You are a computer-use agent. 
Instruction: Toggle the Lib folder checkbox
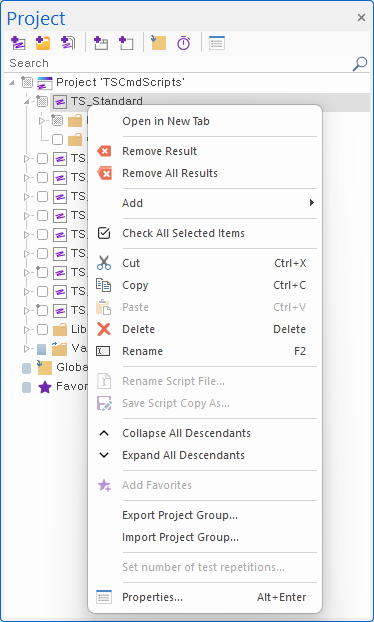pos(42,329)
